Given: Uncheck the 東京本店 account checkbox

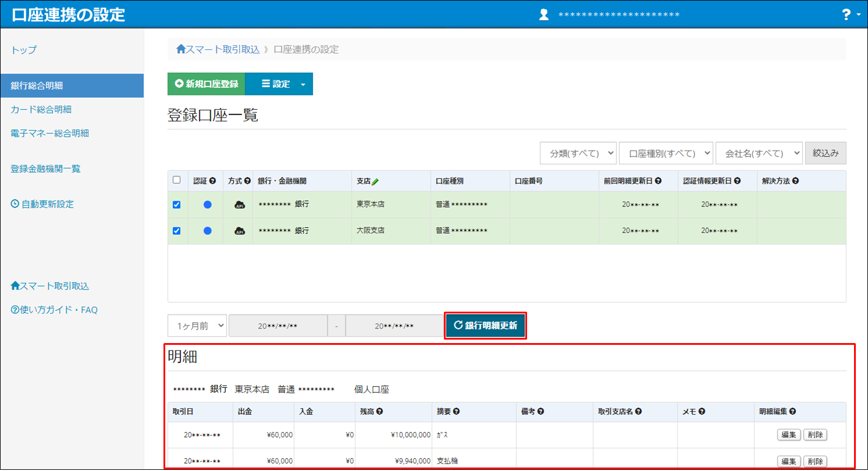Looking at the screenshot, I should [177, 205].
